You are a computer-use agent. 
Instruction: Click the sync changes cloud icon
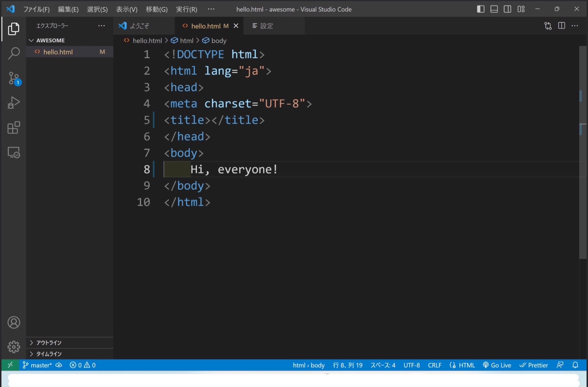coord(59,365)
